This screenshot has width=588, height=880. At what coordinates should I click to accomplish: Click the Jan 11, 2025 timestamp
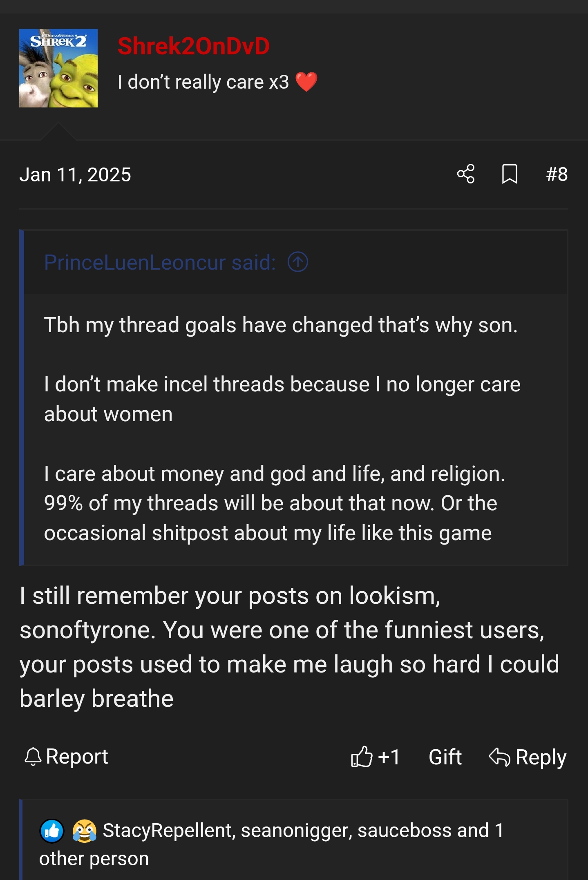[x=75, y=175]
